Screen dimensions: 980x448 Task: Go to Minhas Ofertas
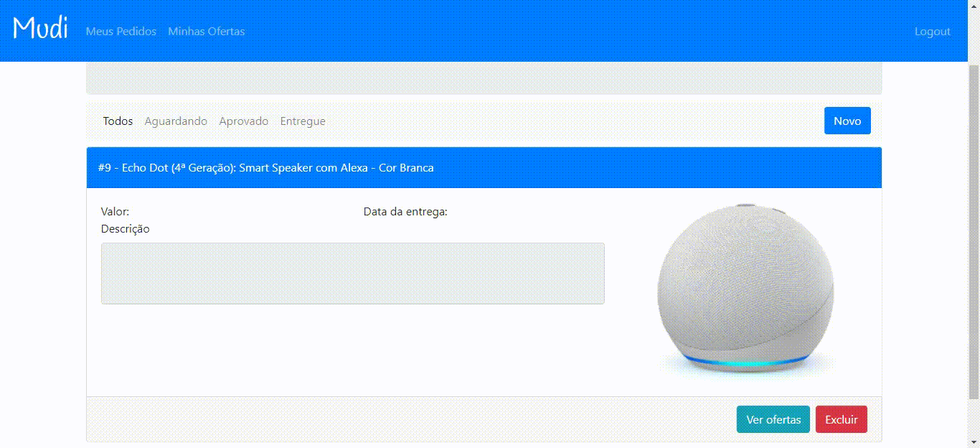pos(207,32)
